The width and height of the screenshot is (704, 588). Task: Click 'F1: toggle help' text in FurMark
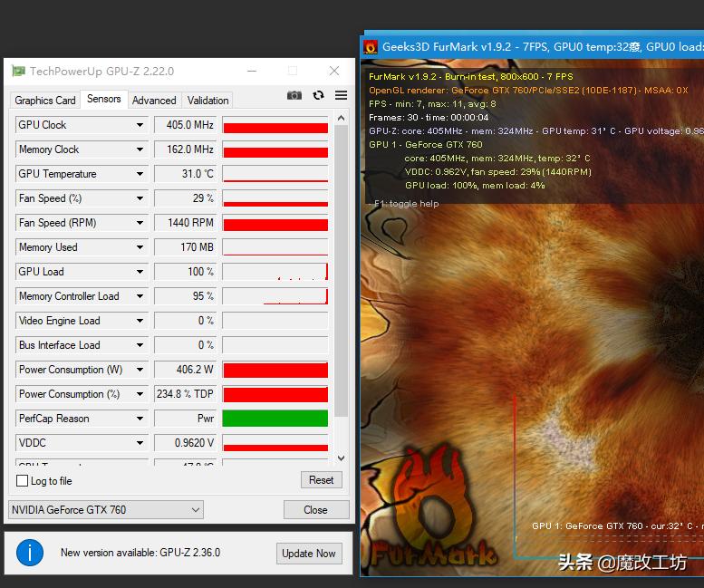(406, 204)
